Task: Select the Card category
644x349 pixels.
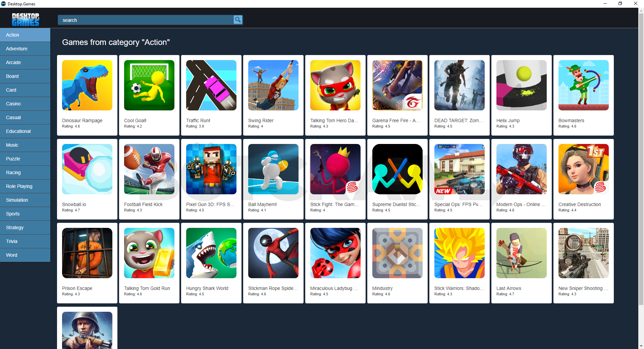Action: tap(25, 90)
